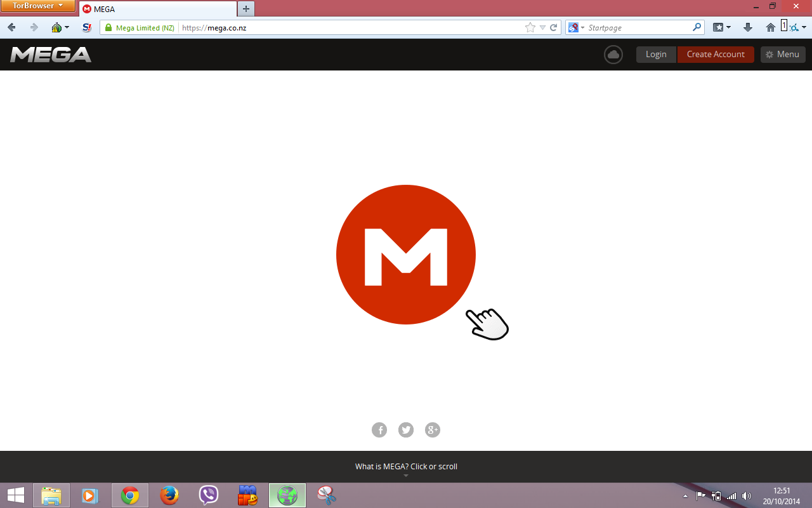Open the volume speaker tray icon
812x508 pixels.
click(x=747, y=496)
